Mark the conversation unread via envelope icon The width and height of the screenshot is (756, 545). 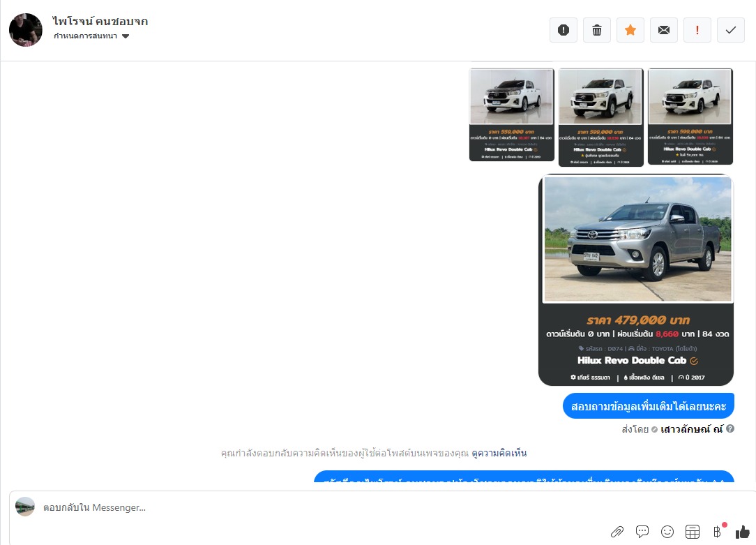point(664,30)
